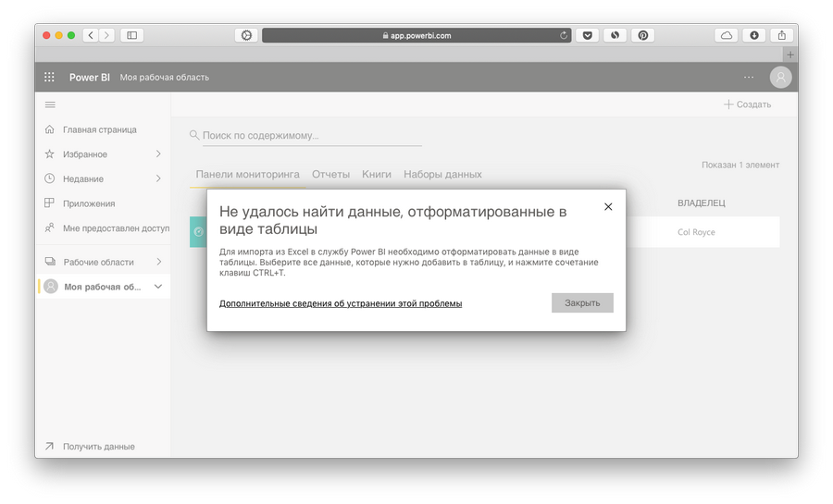The width and height of the screenshot is (833, 504).
Task: Click the search magnifier icon
Action: 194,135
